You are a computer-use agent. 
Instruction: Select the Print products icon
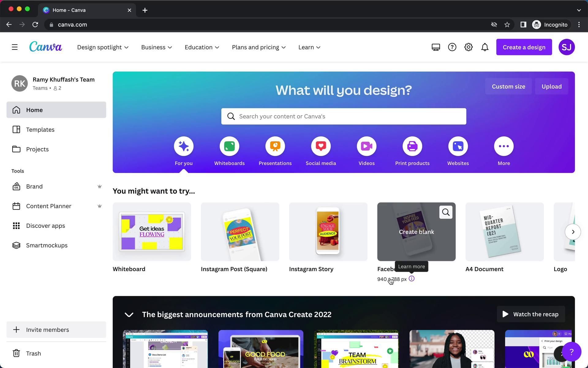(412, 146)
